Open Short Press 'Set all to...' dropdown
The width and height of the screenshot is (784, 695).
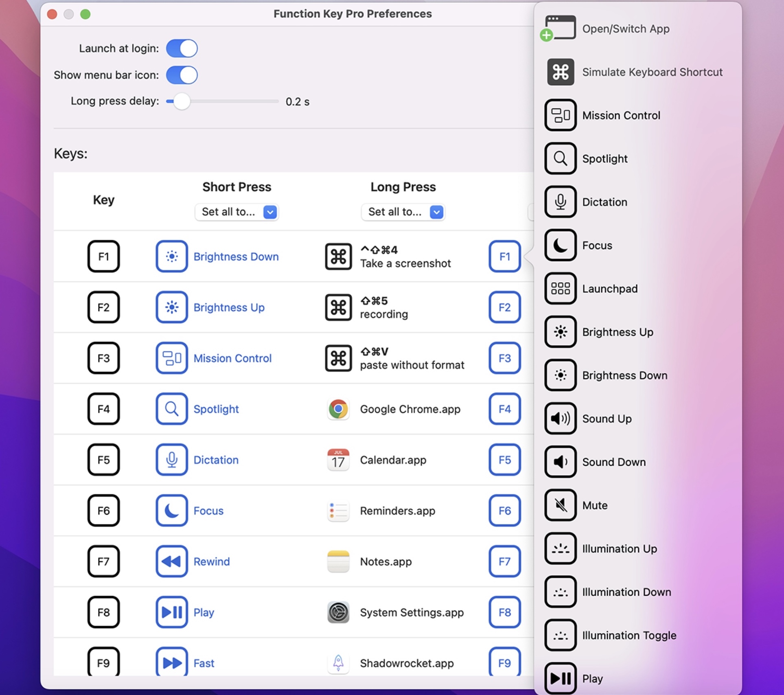pos(237,212)
